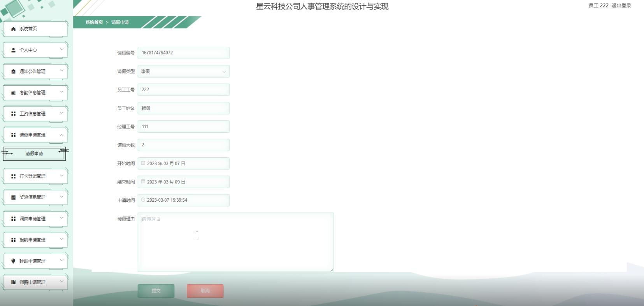Click the calendar icon in 开始时间 field
The width and height of the screenshot is (644, 306).
tap(143, 163)
